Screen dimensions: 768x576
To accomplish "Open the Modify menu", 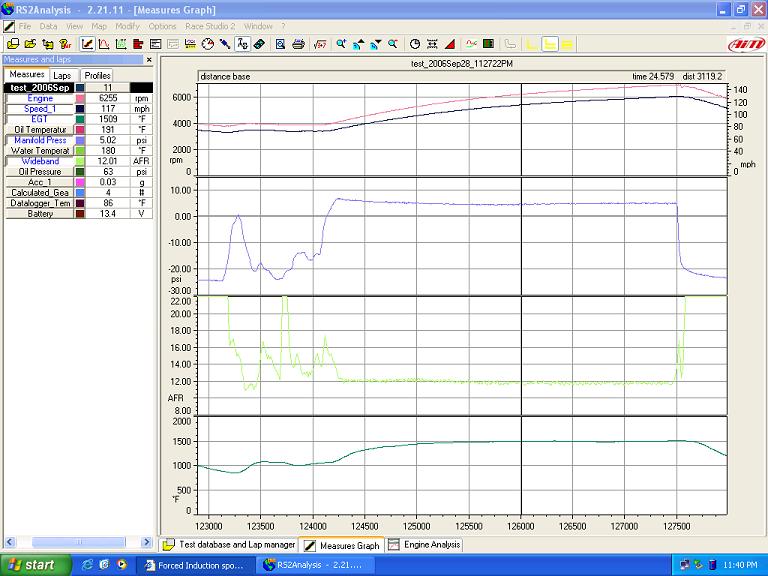I will (x=127, y=26).
